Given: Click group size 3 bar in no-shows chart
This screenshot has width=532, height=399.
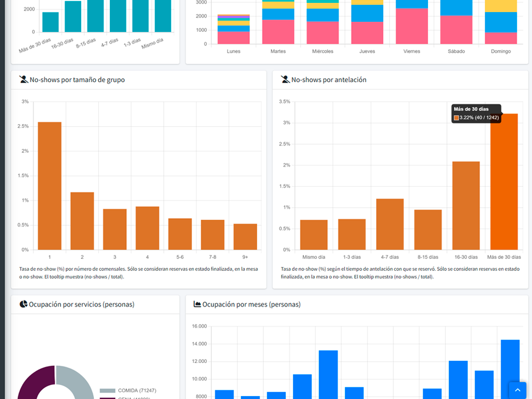Looking at the screenshot, I should (115, 229).
